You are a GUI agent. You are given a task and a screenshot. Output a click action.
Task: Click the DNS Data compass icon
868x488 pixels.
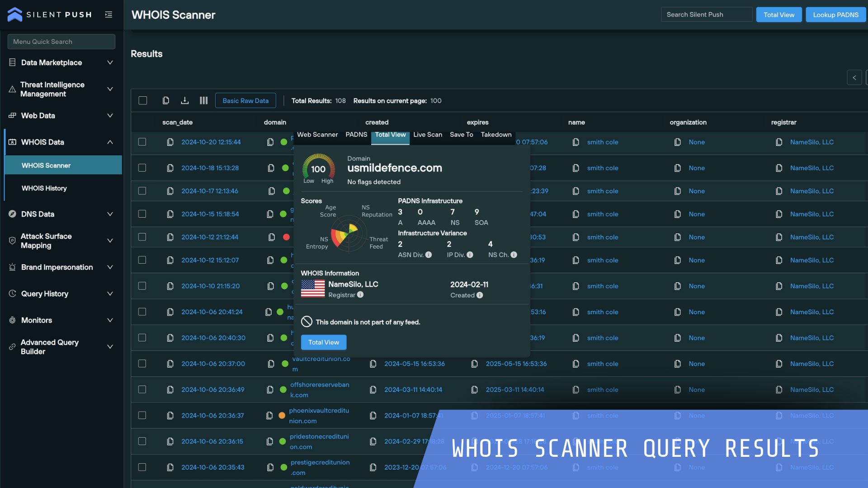pos(12,214)
